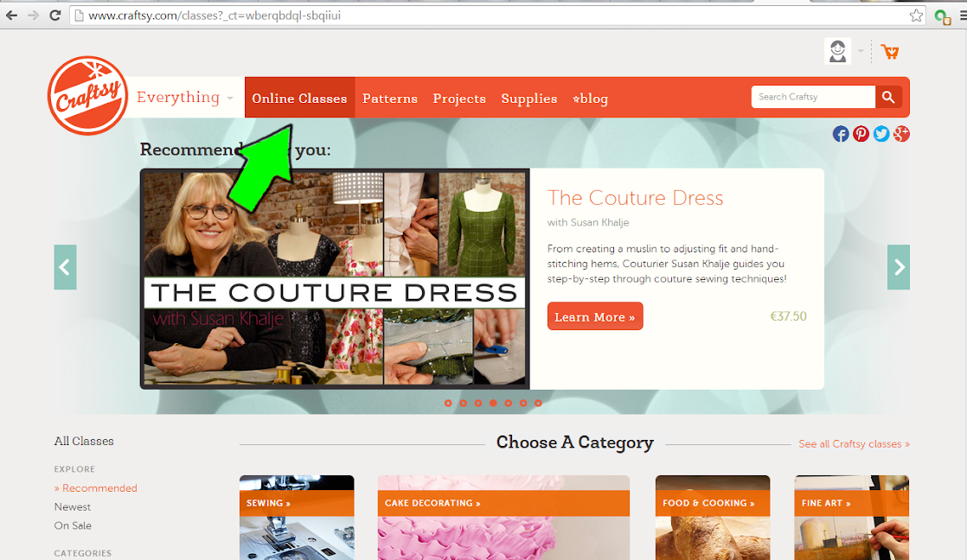Viewport: 967px width, 560px height.
Task: Visit the blog tab
Action: coord(591,99)
